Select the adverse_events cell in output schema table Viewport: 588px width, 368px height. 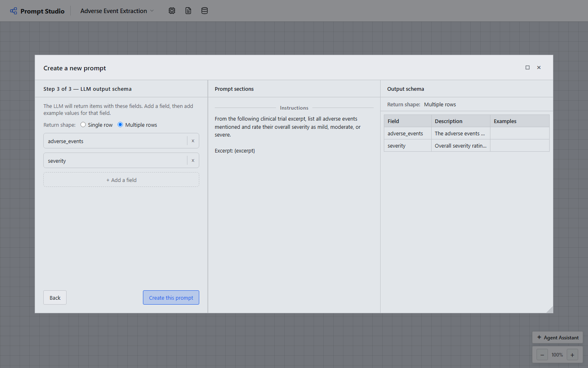pos(408,133)
